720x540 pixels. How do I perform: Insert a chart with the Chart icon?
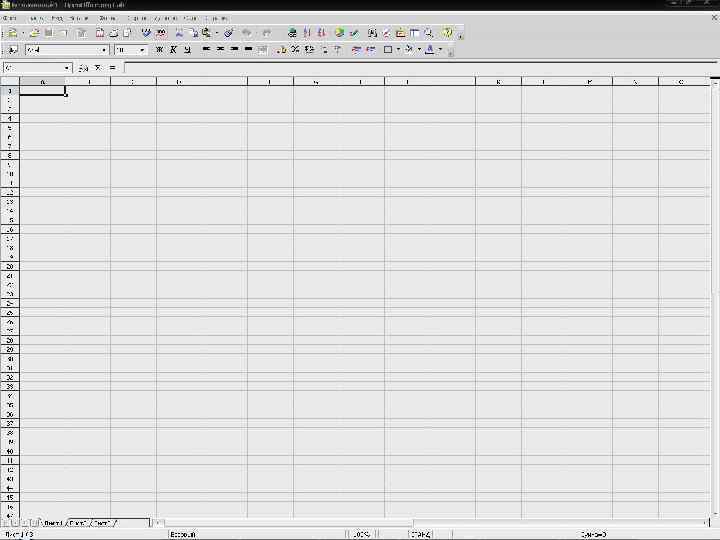339,33
